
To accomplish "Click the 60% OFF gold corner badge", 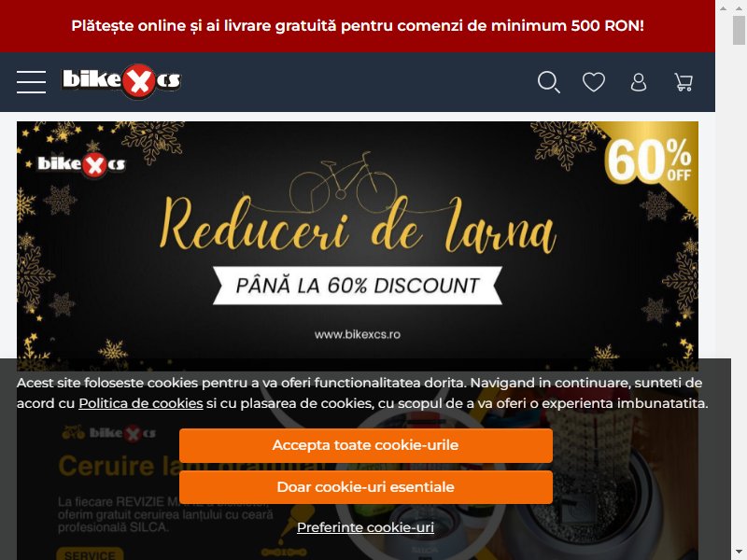I will (x=650, y=161).
